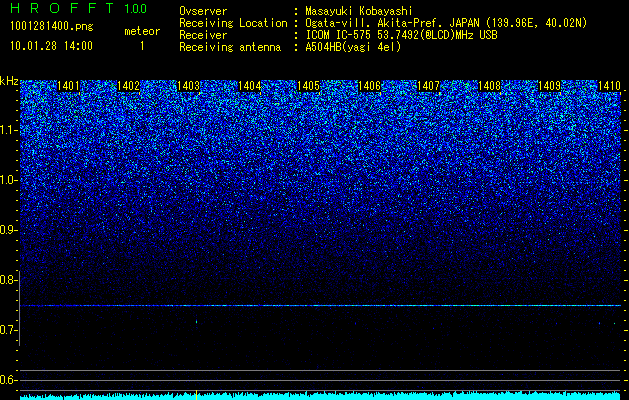Screen dimensions: 629x400
Task: Click the meteor count label
Action: point(142,31)
